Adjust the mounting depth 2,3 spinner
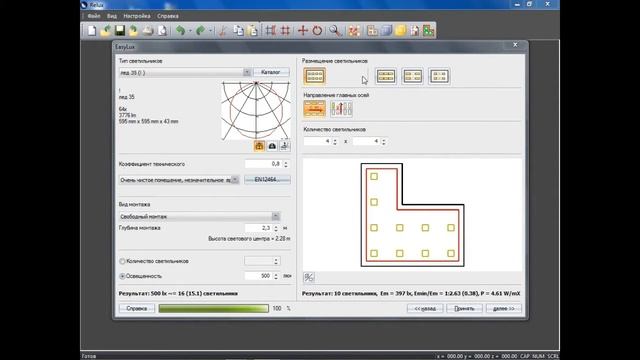This screenshot has height=360, width=640. (276, 228)
